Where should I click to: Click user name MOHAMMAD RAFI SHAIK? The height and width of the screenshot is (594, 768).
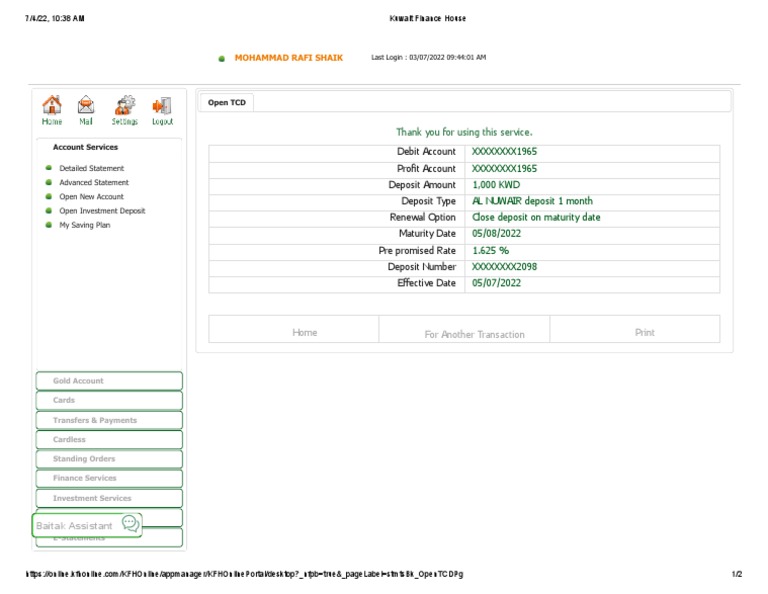click(x=288, y=58)
